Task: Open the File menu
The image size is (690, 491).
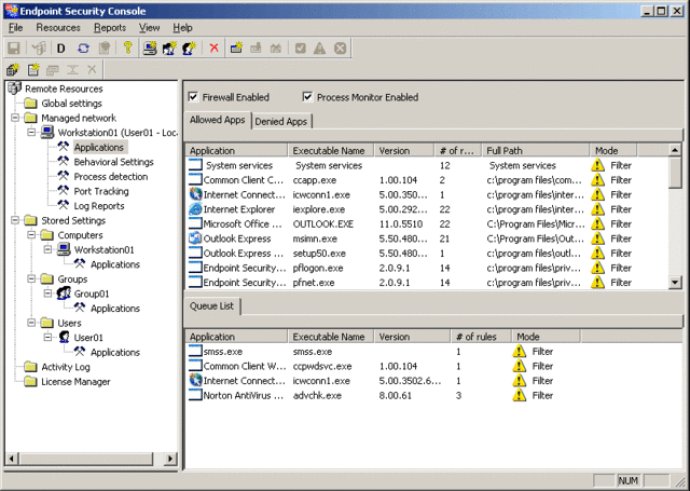Action: tap(15, 28)
